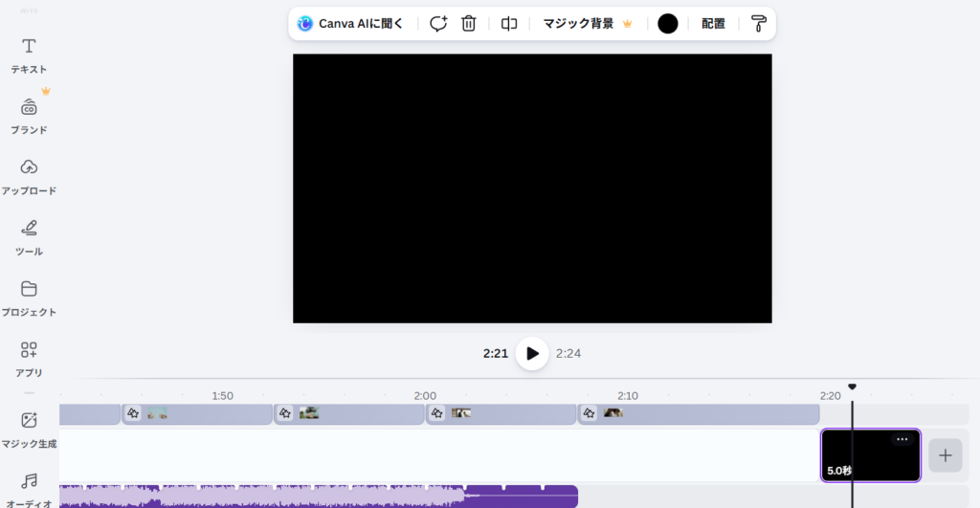Click the Canva AIに聞く button
This screenshot has height=508, width=980.
pos(350,24)
